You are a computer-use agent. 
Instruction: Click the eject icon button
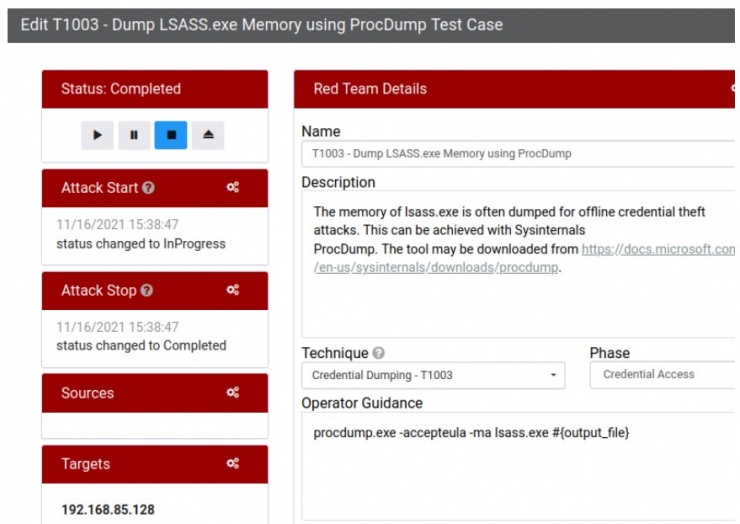click(208, 135)
